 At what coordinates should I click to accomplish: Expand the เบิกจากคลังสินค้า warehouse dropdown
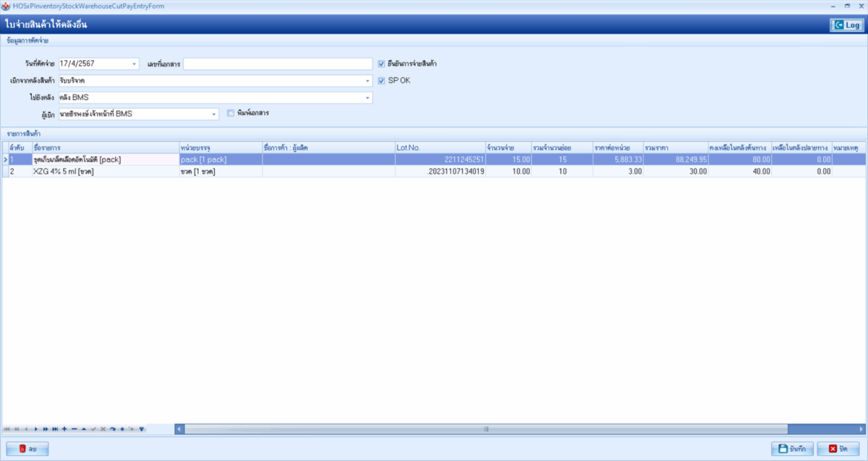367,81
